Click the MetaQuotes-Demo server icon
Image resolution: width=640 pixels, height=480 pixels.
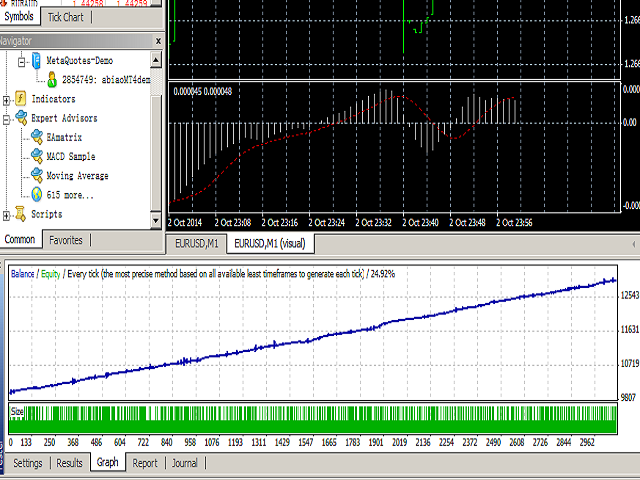(36, 60)
